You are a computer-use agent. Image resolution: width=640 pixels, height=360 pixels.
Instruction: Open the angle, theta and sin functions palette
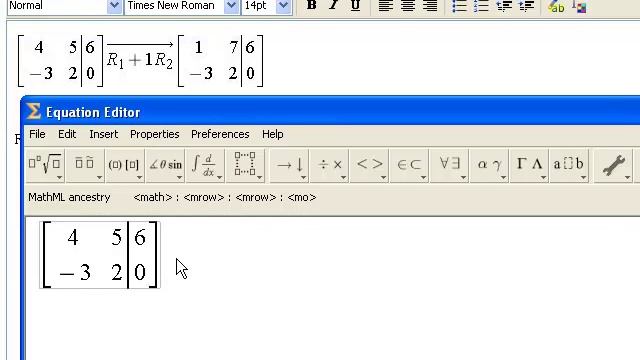(165, 165)
